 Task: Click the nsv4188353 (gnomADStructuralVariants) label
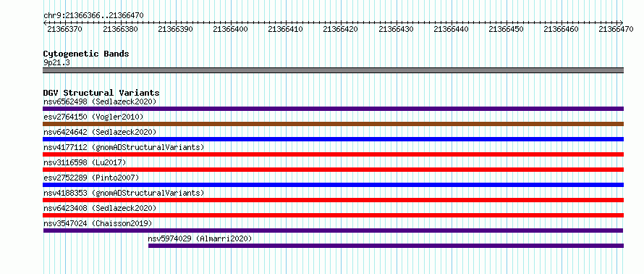(x=124, y=193)
